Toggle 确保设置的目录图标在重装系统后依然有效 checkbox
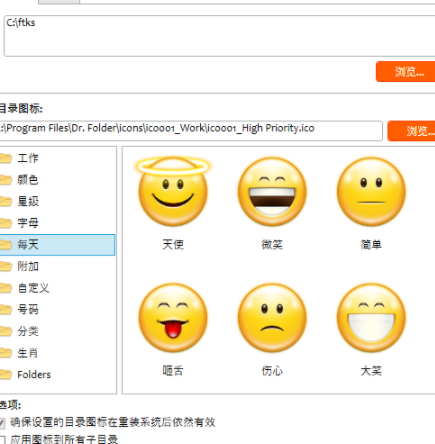This screenshot has height=444, width=435. pyautogui.click(x=2, y=423)
